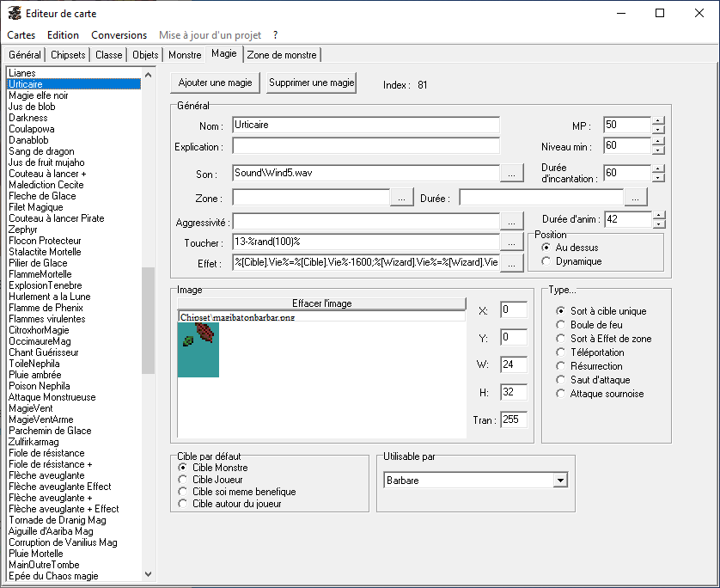Open the Toucher formula editor button
The width and height of the screenshot is (720, 588).
coord(511,242)
